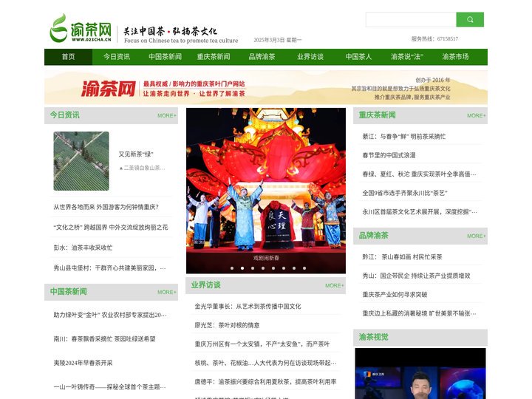This screenshot has height=399, width=532.
Task: Select sixth carousel dot indicator
Action: 284,268
